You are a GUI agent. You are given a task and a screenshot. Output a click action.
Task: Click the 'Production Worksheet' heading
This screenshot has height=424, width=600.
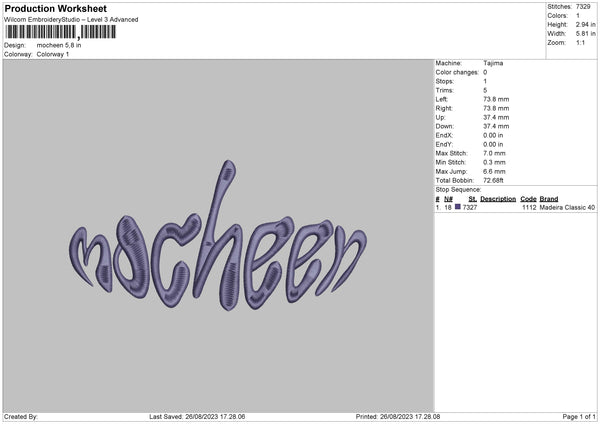point(55,8)
